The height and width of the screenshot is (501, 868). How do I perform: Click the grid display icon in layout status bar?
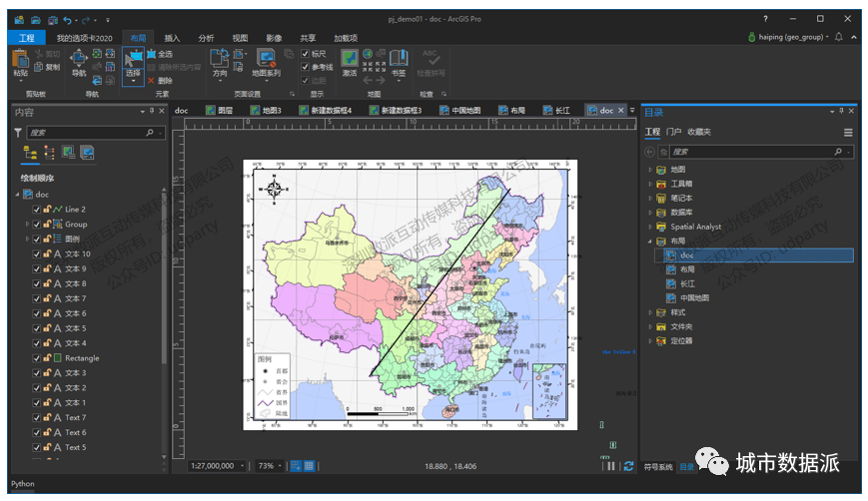coord(309,466)
